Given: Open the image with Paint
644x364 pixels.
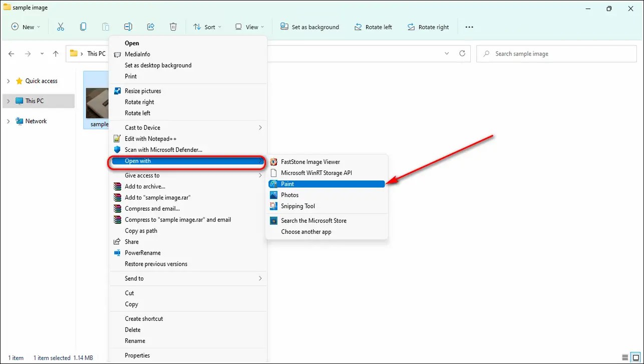Looking at the screenshot, I should (327, 184).
